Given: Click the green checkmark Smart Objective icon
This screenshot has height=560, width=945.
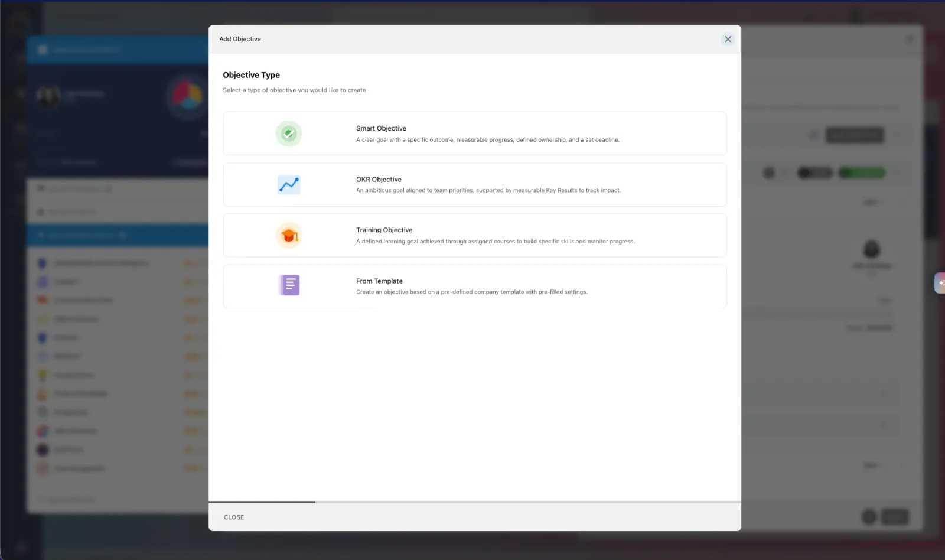Looking at the screenshot, I should [289, 134].
